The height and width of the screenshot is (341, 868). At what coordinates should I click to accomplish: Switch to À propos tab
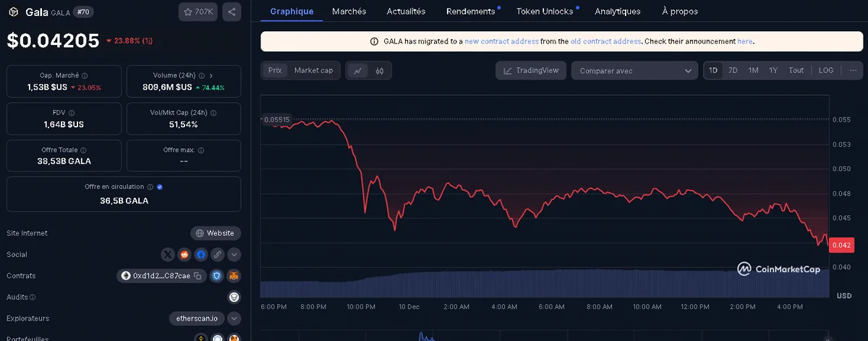point(680,12)
